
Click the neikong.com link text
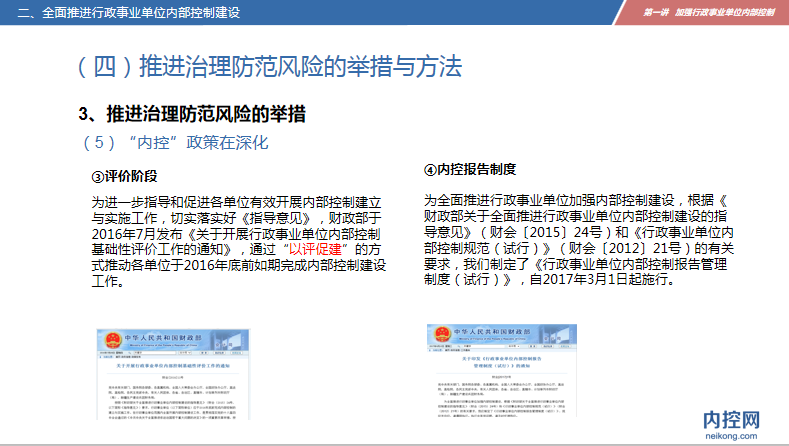[738, 436]
